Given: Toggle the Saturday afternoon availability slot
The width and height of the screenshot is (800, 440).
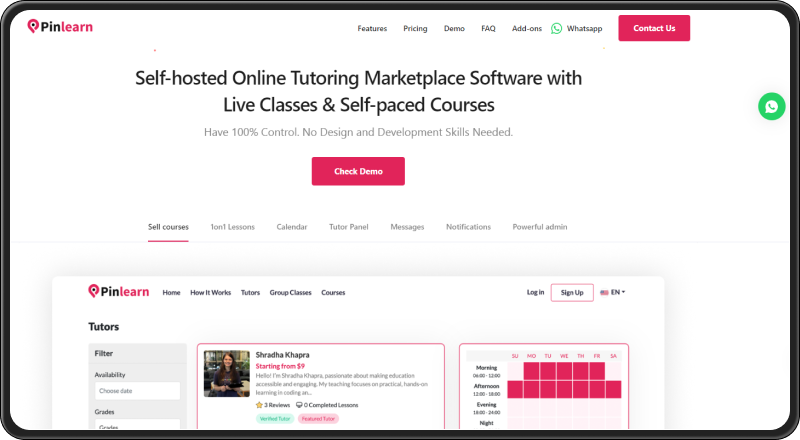Looking at the screenshot, I should point(613,389).
